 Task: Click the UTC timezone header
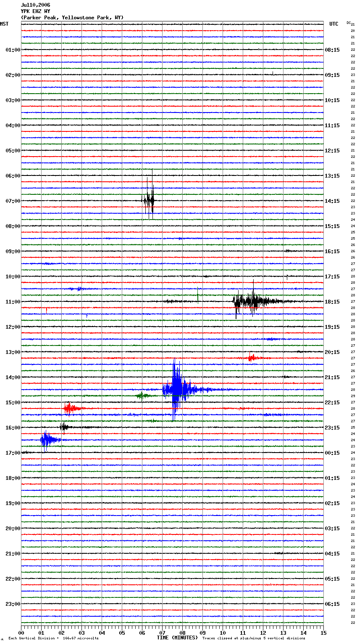(x=333, y=24)
